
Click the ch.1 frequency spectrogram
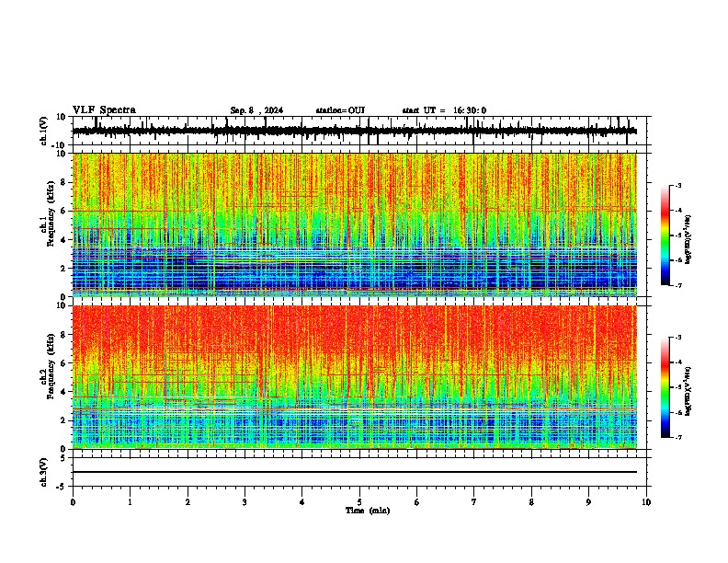coord(355,224)
